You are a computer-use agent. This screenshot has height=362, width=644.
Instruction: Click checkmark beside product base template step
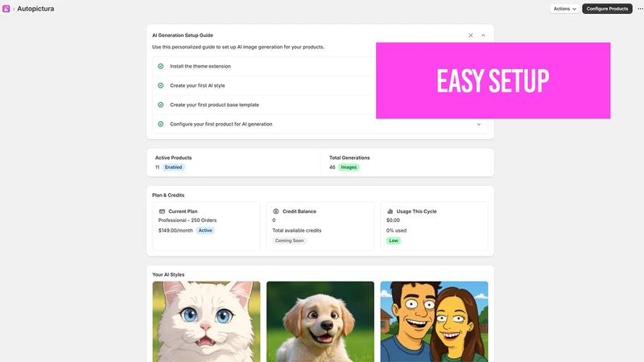(160, 105)
